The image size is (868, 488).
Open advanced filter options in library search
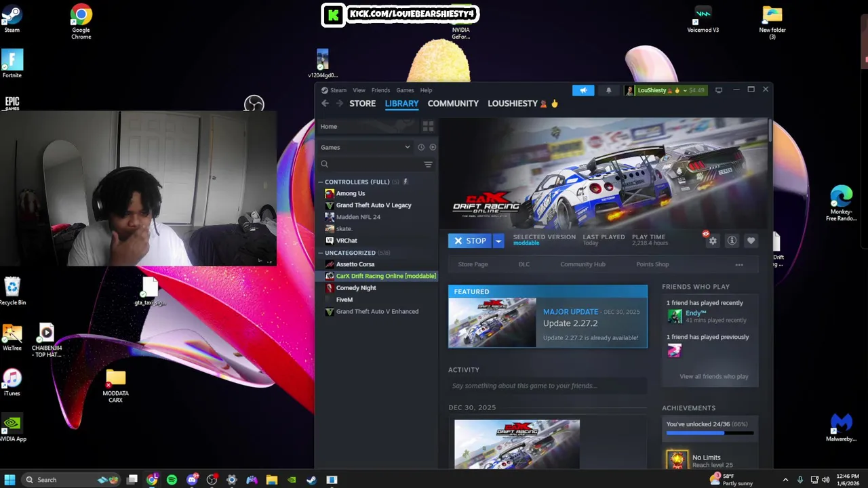(428, 165)
